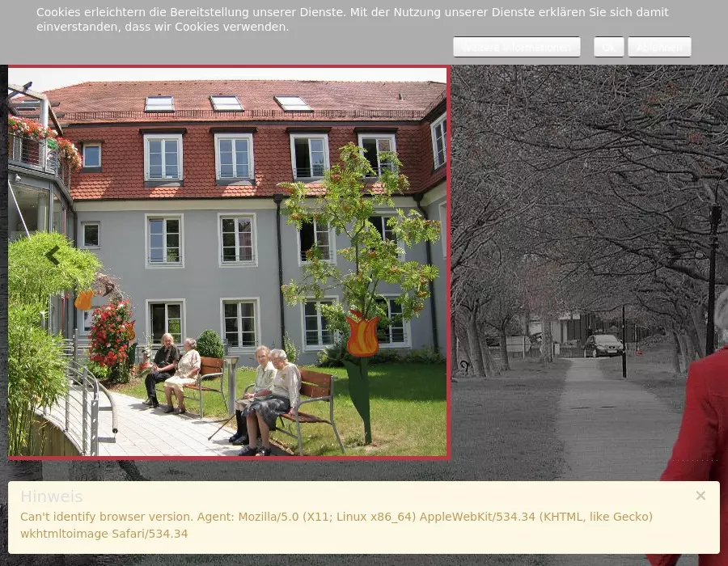Click the browser version warning text
This screenshot has width=728, height=566.
pyautogui.click(x=336, y=525)
